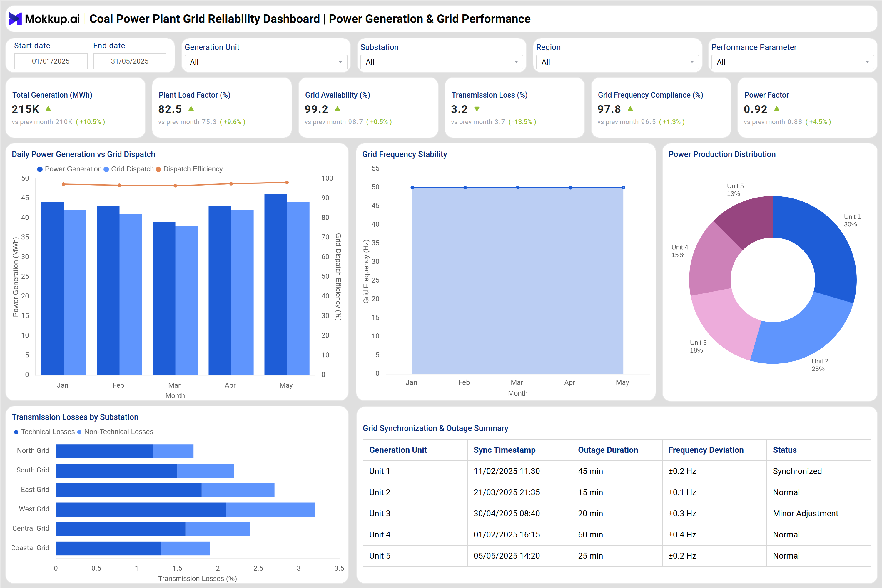This screenshot has width=882, height=588.
Task: Click the West Grid technical losses bar
Action: click(x=141, y=510)
